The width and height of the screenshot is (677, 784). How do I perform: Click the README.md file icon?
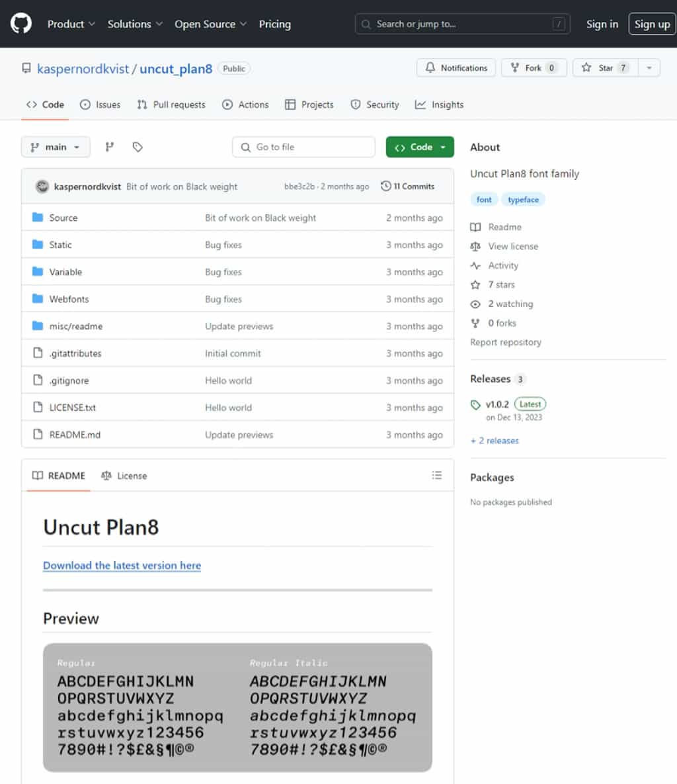38,434
